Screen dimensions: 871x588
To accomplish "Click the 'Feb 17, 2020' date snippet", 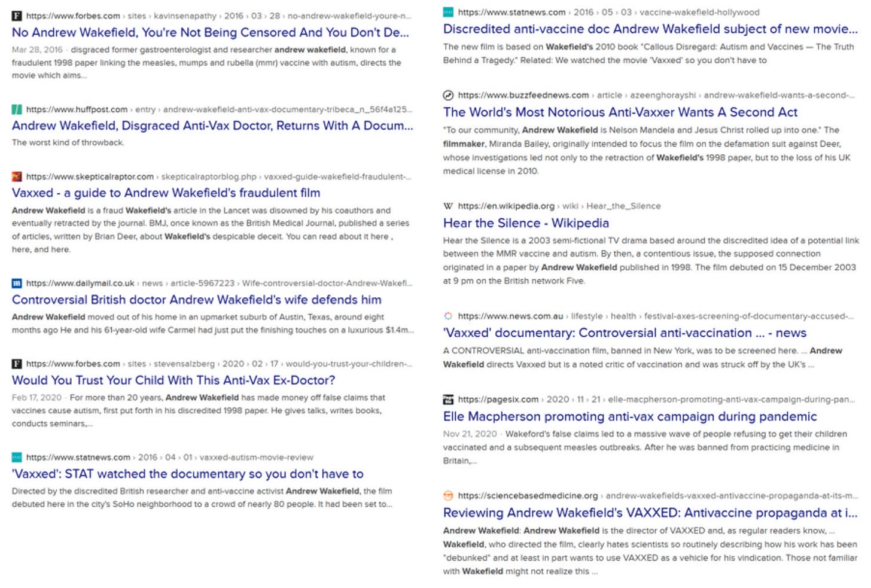I will 36,398.
